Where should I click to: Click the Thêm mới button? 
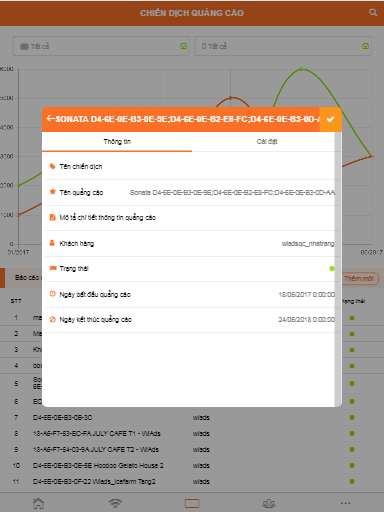pos(359,278)
